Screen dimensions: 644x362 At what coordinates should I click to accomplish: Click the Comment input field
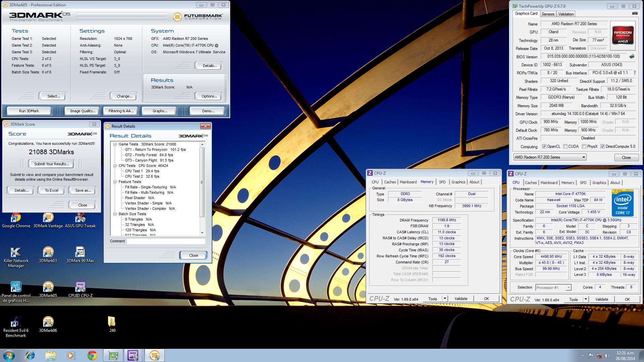pyautogui.click(x=166, y=241)
